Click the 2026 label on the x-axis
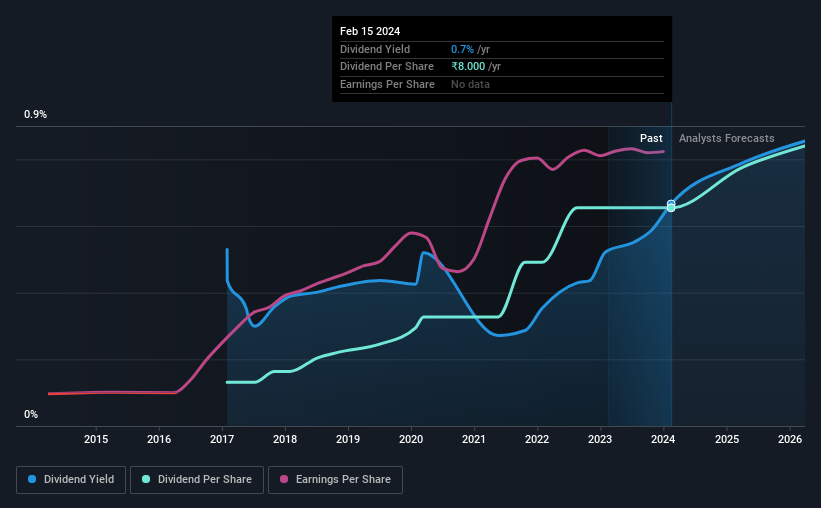 [790, 439]
